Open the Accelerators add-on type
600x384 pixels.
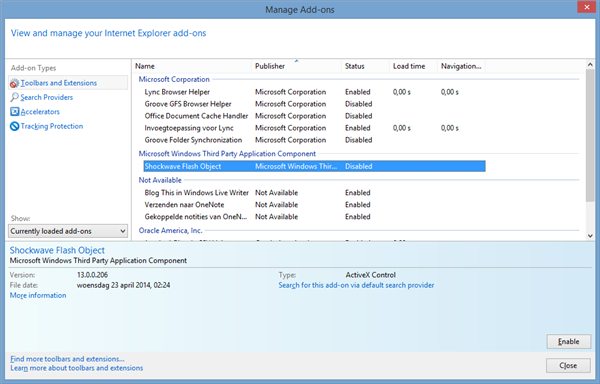[x=40, y=112]
